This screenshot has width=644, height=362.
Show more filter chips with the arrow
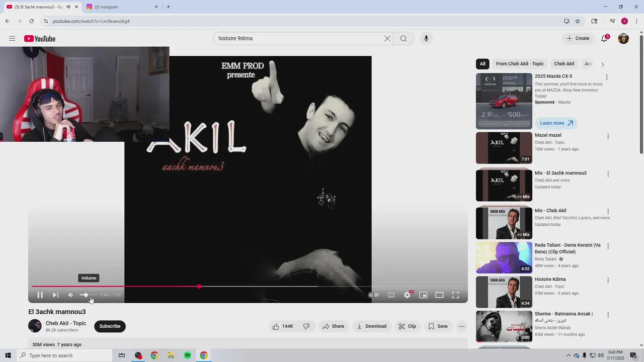pos(602,64)
